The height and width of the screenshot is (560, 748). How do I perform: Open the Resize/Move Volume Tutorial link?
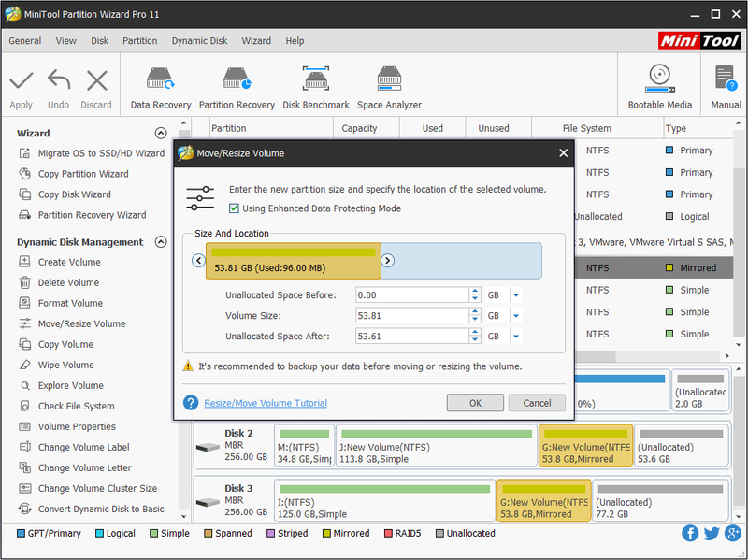click(x=266, y=403)
